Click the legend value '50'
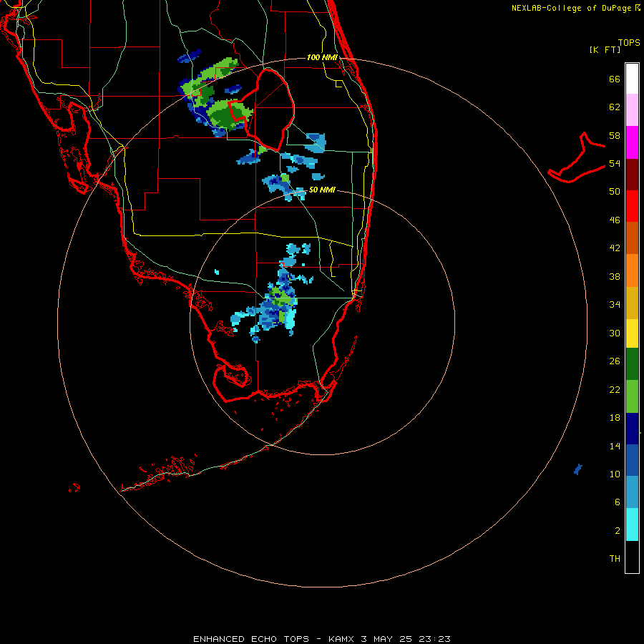The image size is (644, 644). pos(615,192)
